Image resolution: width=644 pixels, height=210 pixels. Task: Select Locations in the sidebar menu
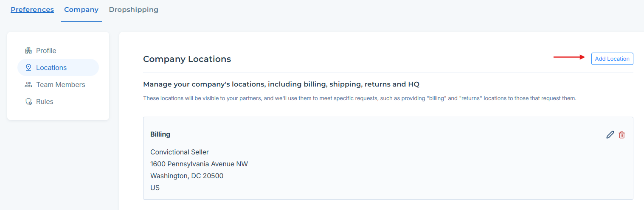coord(51,67)
